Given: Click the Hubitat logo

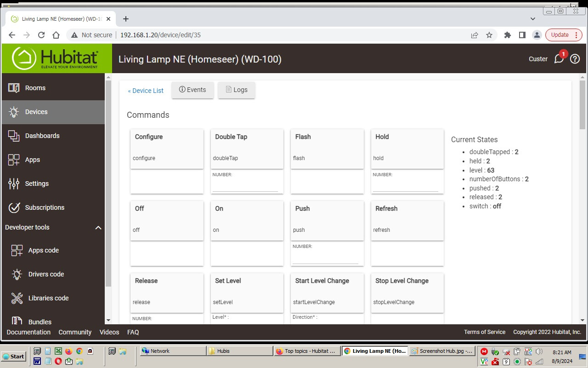Looking at the screenshot, I should [56, 58].
